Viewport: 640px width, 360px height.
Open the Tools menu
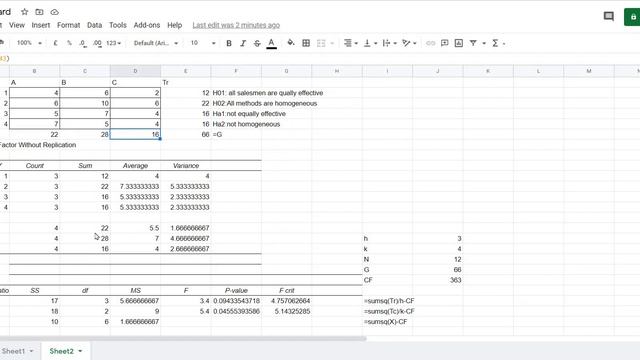[x=118, y=25]
